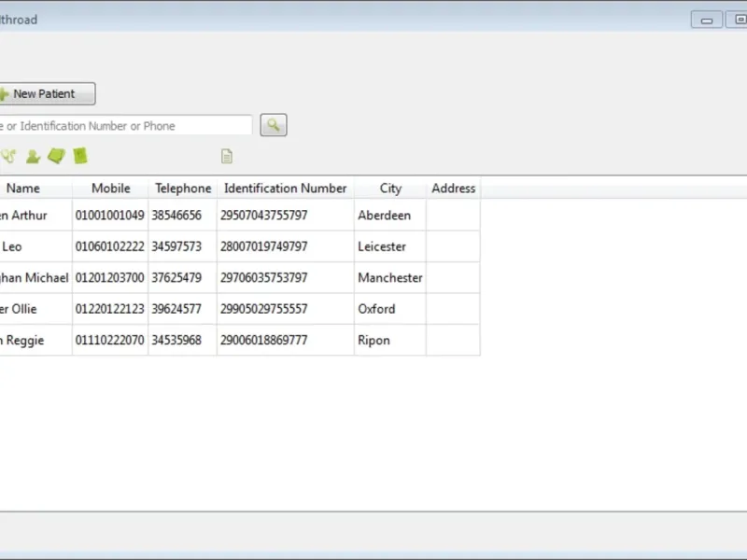Click the green notebook icon
Image resolution: width=747 pixels, height=560 pixels.
tap(80, 156)
